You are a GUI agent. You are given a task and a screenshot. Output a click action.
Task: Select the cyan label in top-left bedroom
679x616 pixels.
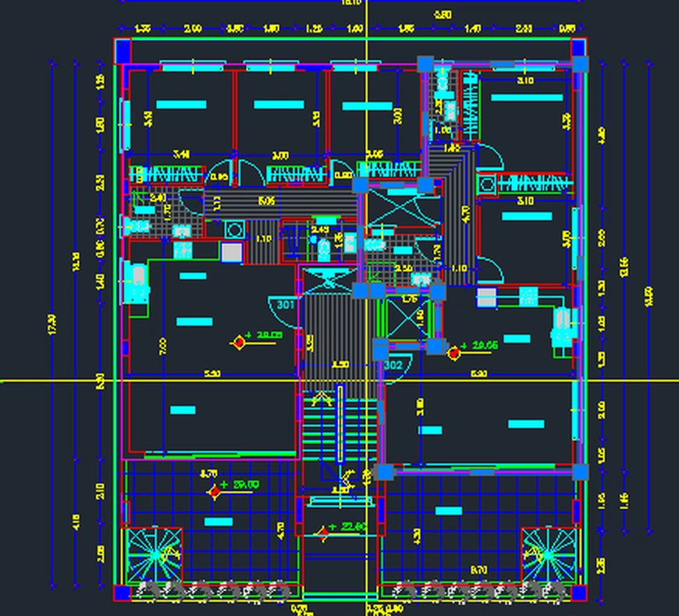point(181,104)
